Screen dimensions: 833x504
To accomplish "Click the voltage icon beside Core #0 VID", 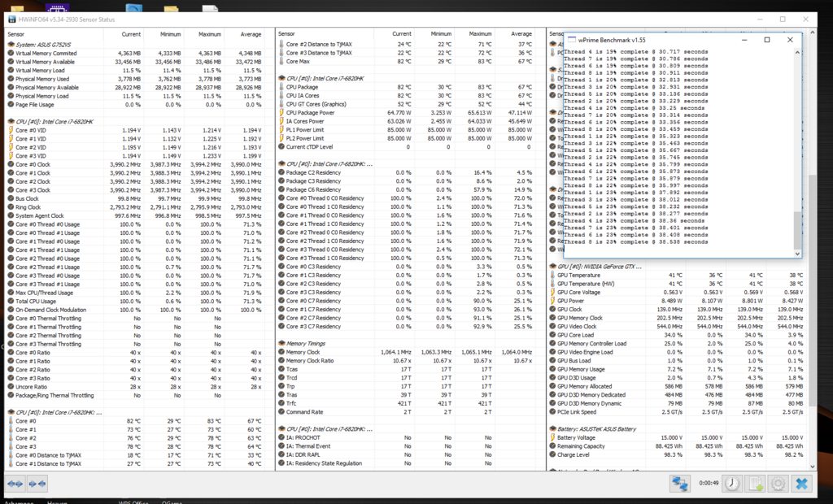I will click(x=11, y=130).
